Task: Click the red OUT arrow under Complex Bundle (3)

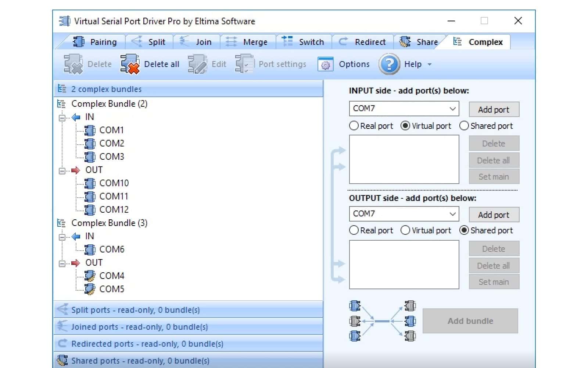Action: (75, 263)
